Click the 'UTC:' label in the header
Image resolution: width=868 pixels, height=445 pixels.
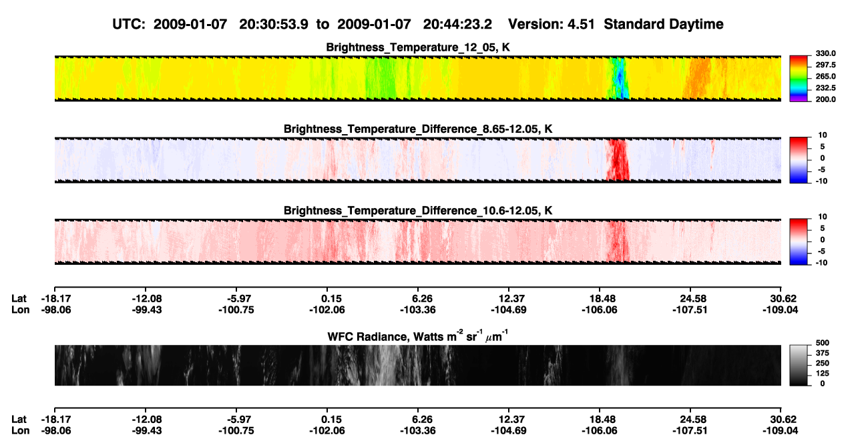129,24
